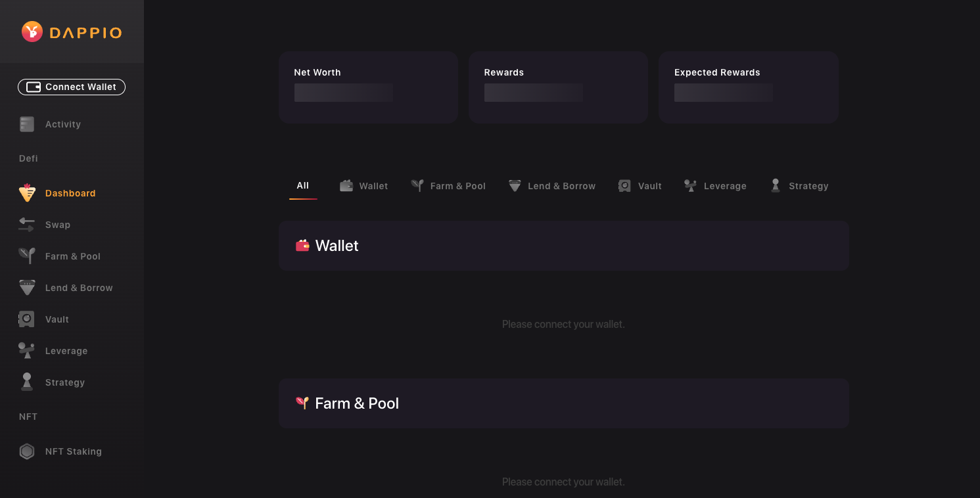
Task: Click the sidebar Farm & Pool sprout icon
Action: [27, 256]
